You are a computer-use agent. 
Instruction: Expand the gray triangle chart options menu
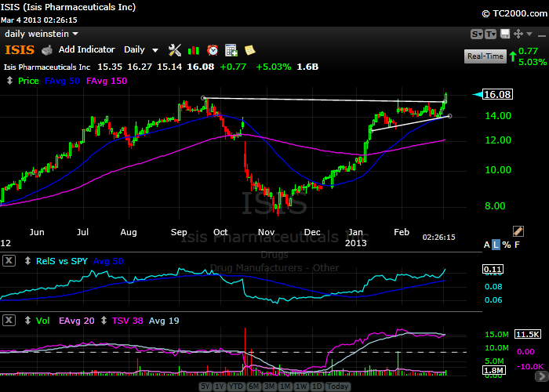[529, 34]
